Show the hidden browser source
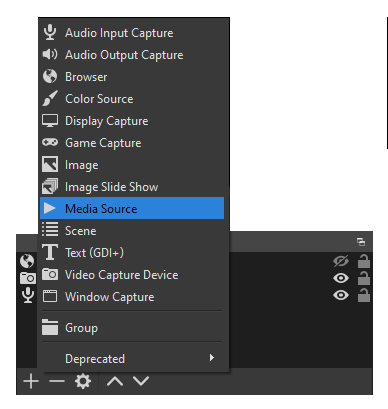Viewport: 388px width, 409px height. (x=341, y=261)
